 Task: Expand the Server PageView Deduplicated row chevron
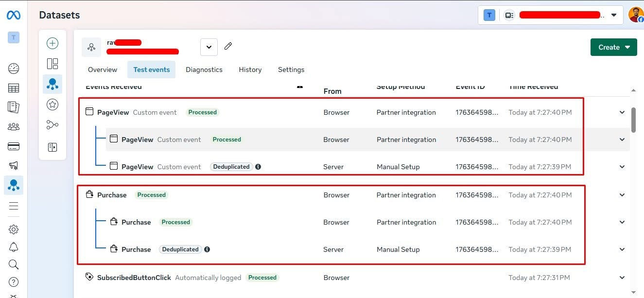pos(622,167)
